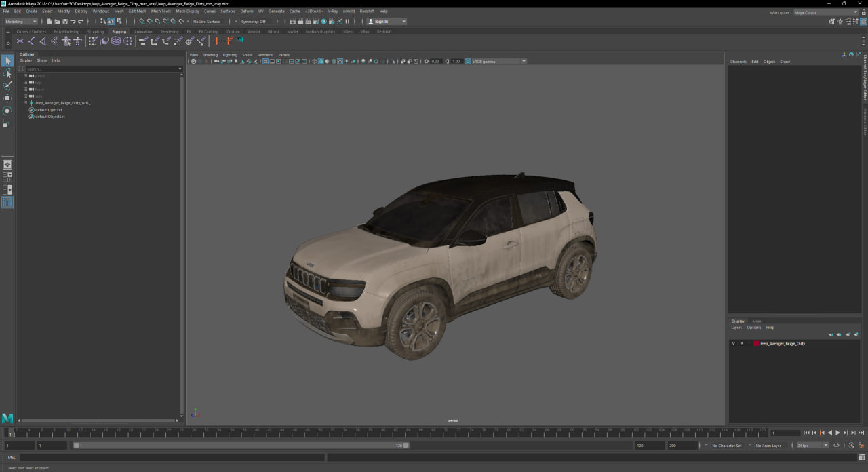Open the Workspace Maya Classic dropdown
Viewport: 868px width, 472px height.
(x=826, y=12)
